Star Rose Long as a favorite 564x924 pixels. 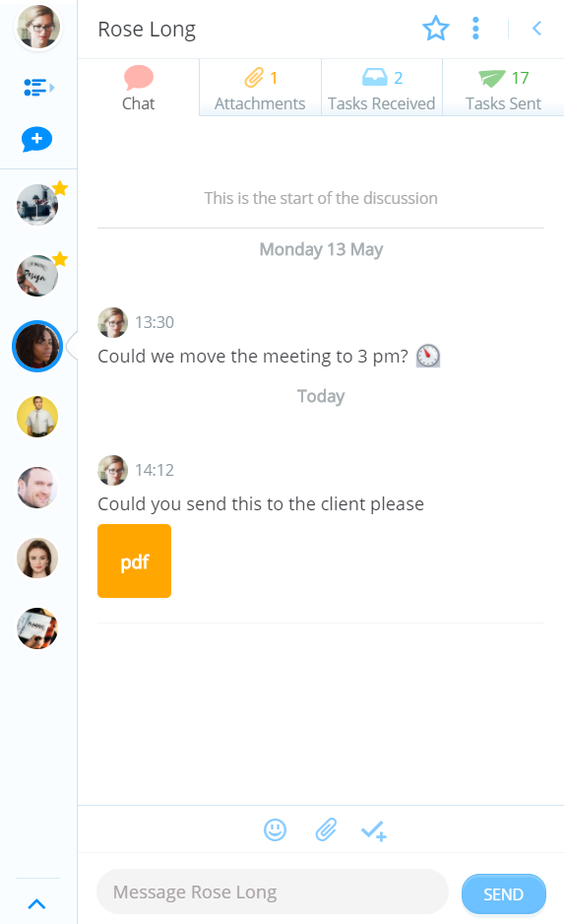tap(436, 29)
